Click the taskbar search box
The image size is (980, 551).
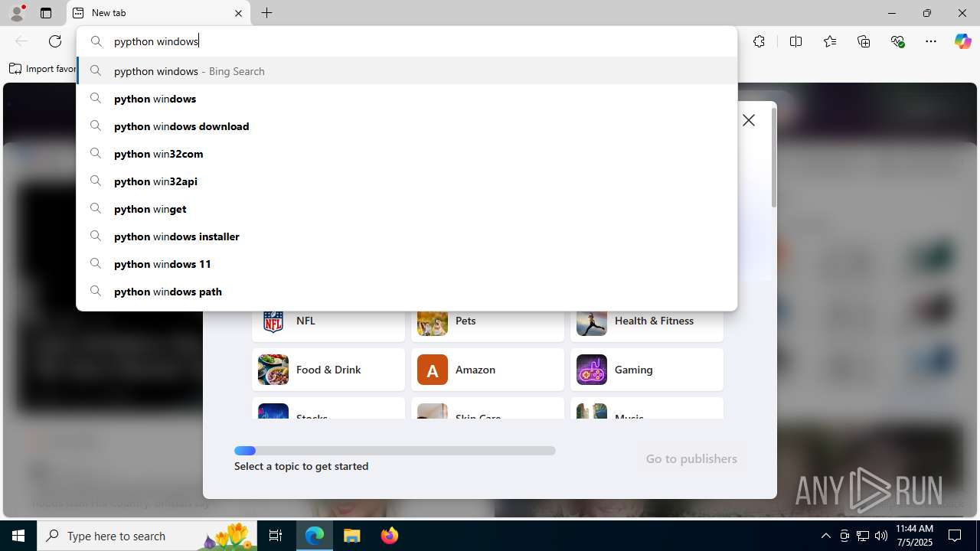[x=147, y=536]
